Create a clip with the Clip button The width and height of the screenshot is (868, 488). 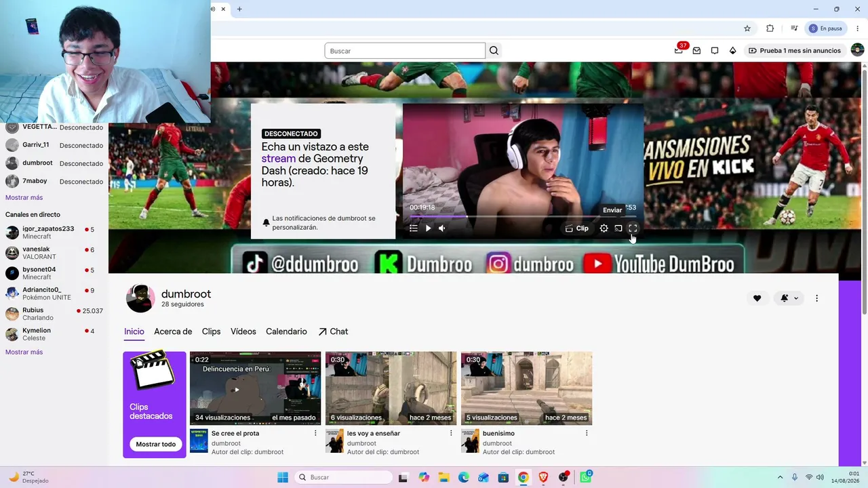pyautogui.click(x=577, y=228)
